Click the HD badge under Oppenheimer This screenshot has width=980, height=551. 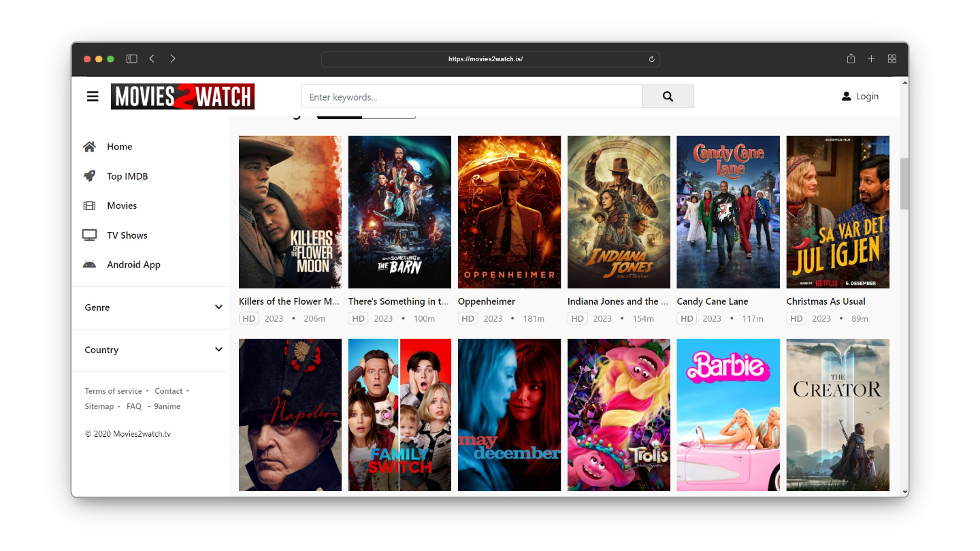coord(468,318)
